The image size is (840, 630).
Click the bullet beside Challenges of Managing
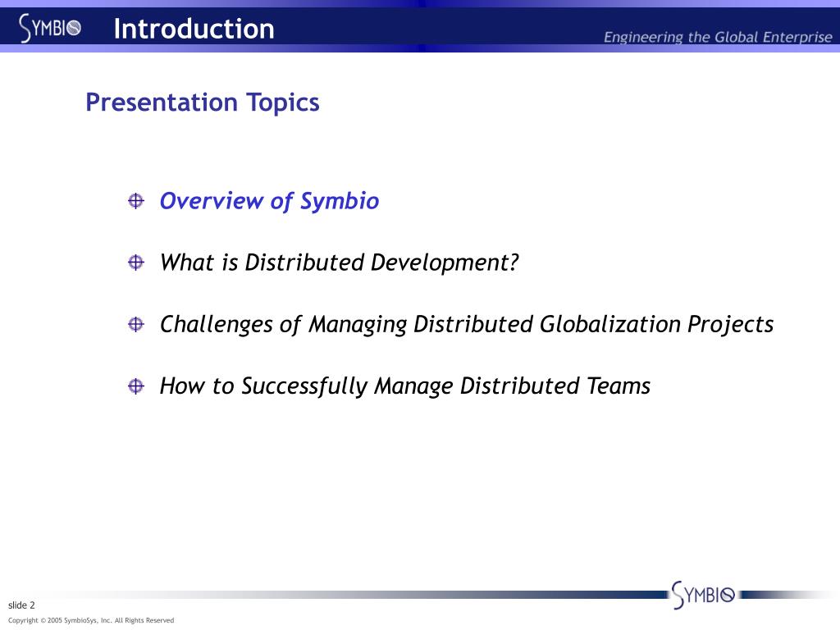[x=136, y=324]
